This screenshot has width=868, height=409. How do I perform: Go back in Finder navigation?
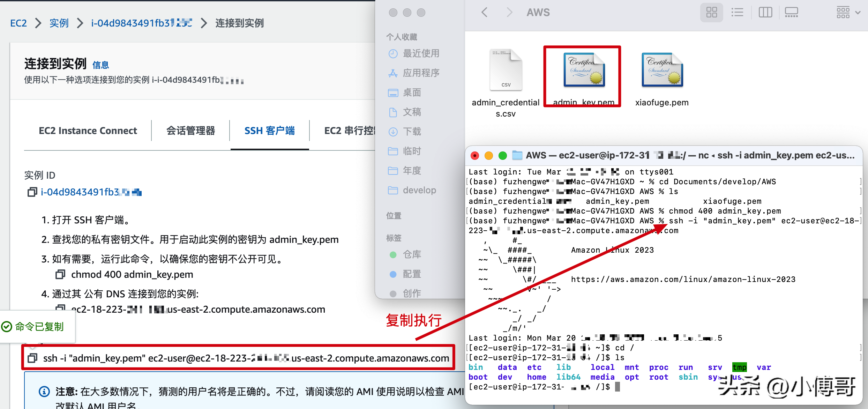point(484,13)
